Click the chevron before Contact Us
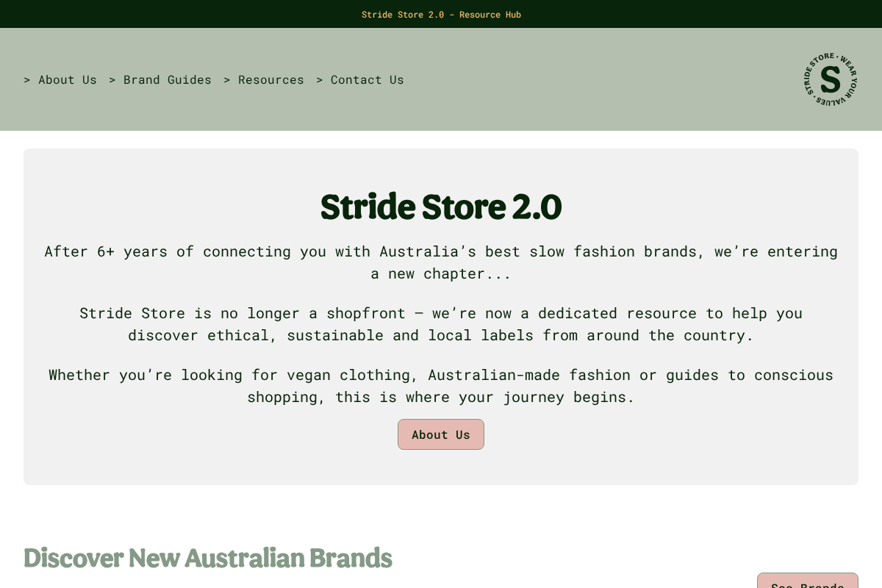This screenshot has width=882, height=588. 318,79
